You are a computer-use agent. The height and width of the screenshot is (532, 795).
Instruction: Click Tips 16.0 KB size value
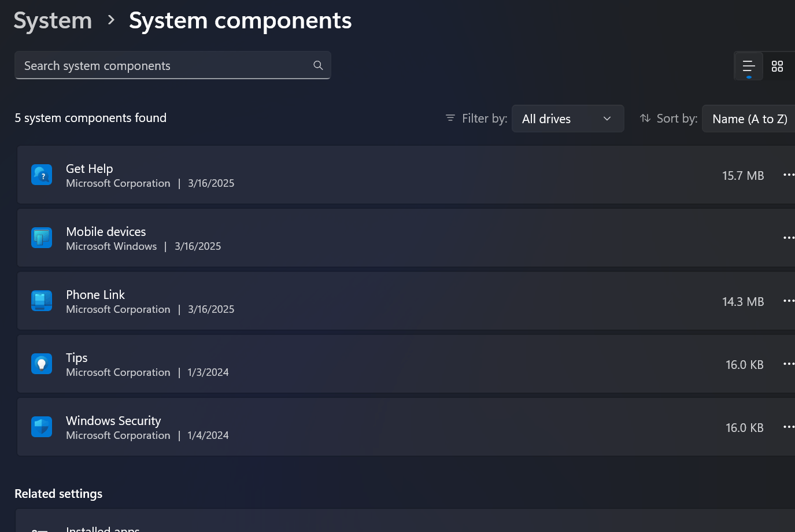coord(745,365)
